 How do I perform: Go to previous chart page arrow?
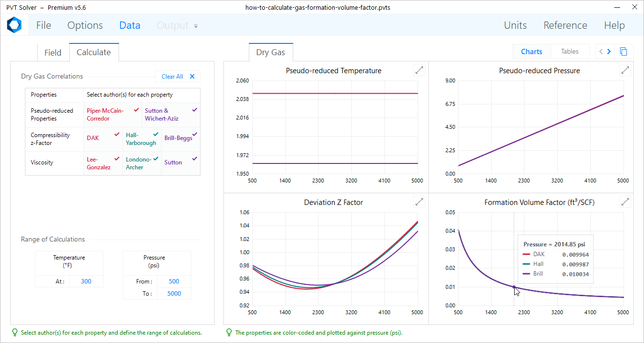pyautogui.click(x=601, y=52)
